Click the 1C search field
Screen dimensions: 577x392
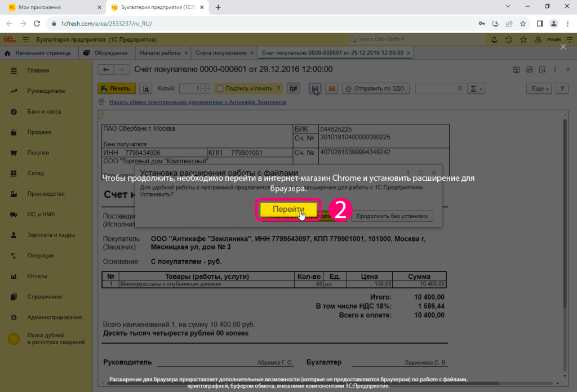(416, 39)
